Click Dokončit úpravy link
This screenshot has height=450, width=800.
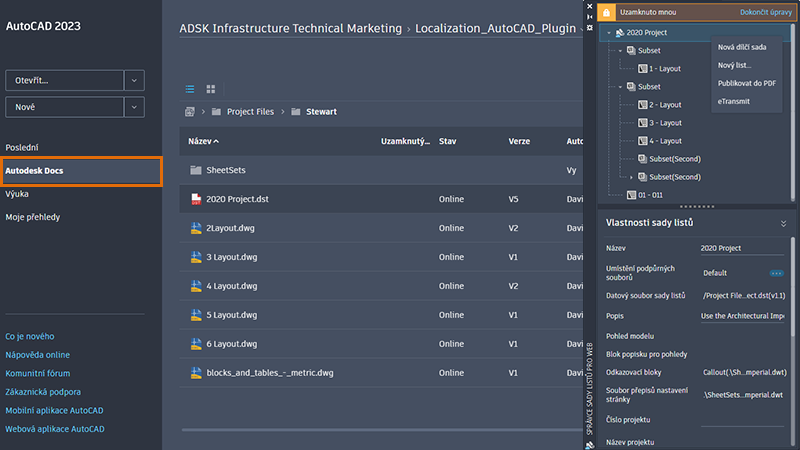pos(765,13)
